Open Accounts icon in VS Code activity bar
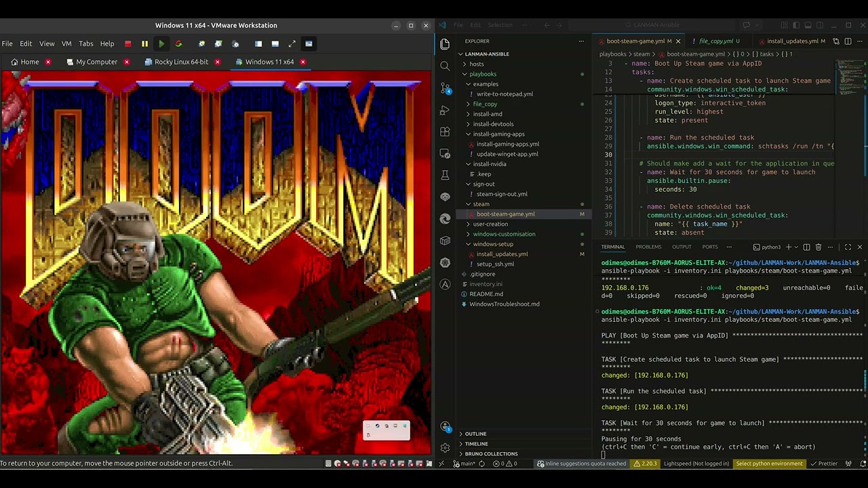The image size is (868, 488). 445,426
